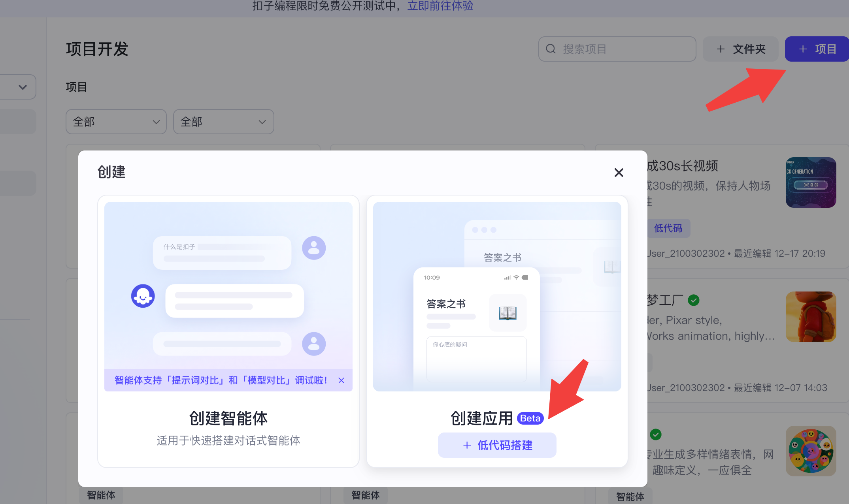Click the Coze bot avatar in chat preview
Viewport: 849px width, 504px height.
[x=143, y=296]
